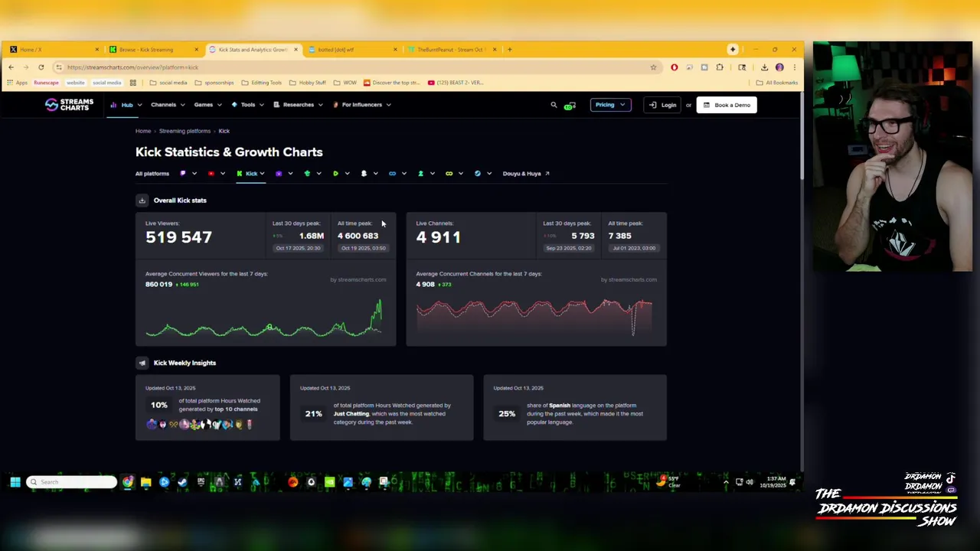Click the green live counter icon beside search

(x=570, y=106)
